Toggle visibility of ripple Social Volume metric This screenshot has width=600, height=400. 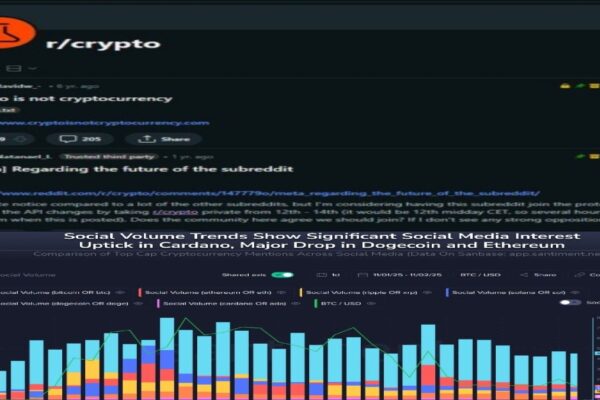pos(427,292)
